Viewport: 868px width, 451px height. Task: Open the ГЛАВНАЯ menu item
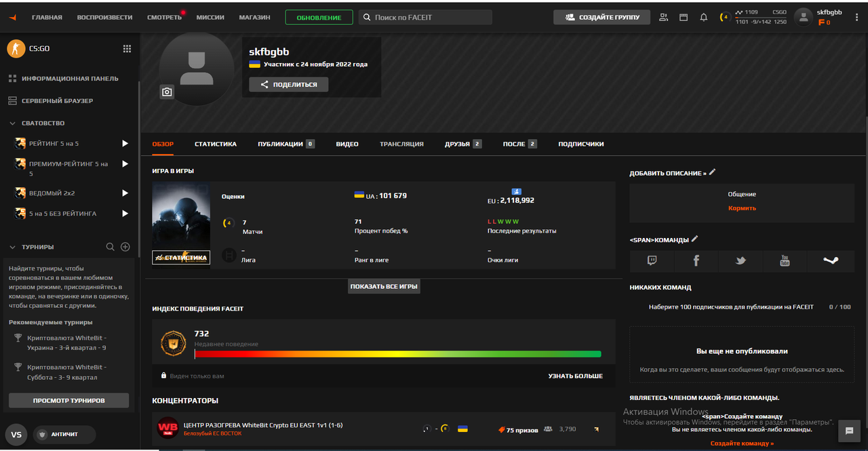(47, 17)
